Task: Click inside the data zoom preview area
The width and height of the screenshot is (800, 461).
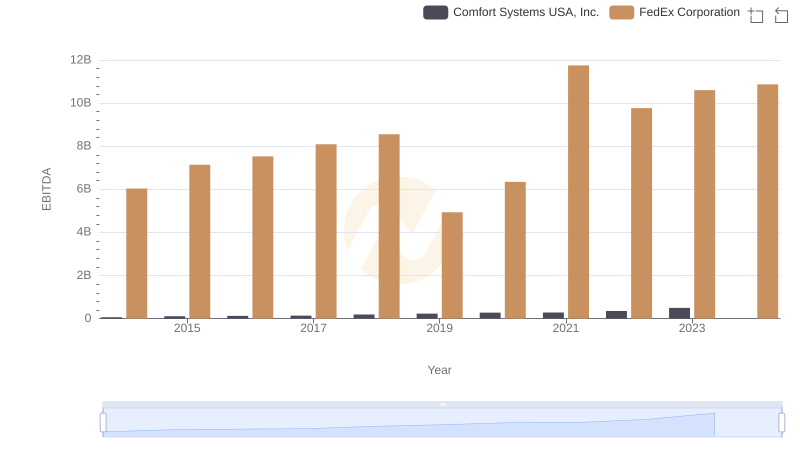Action: point(442,423)
